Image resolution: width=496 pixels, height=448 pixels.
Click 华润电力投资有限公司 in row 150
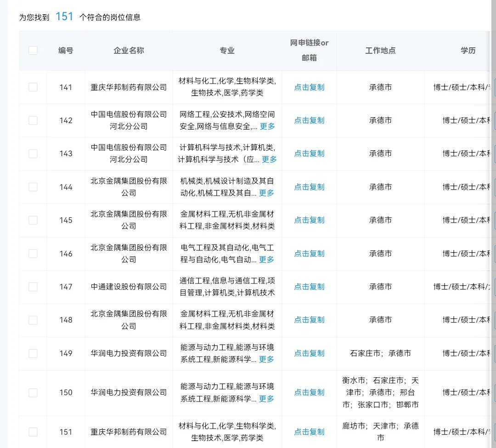click(129, 393)
